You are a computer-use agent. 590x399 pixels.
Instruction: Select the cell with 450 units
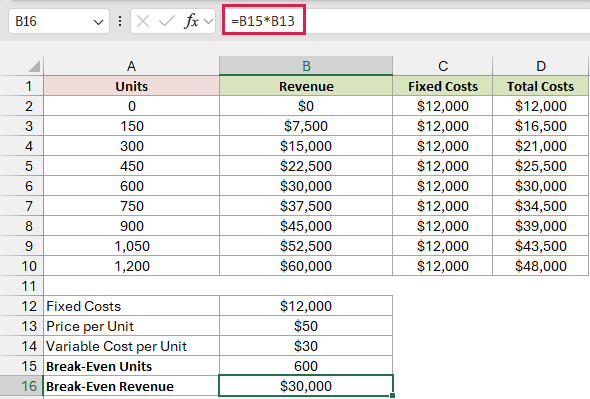click(131, 166)
